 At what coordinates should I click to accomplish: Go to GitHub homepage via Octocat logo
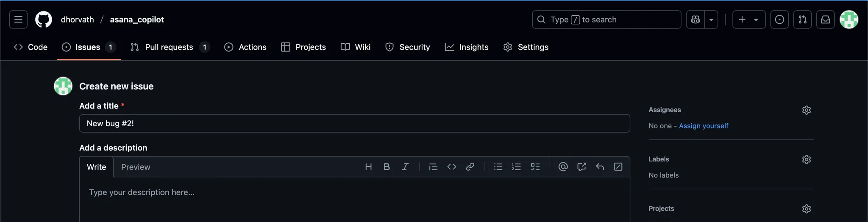(x=44, y=19)
